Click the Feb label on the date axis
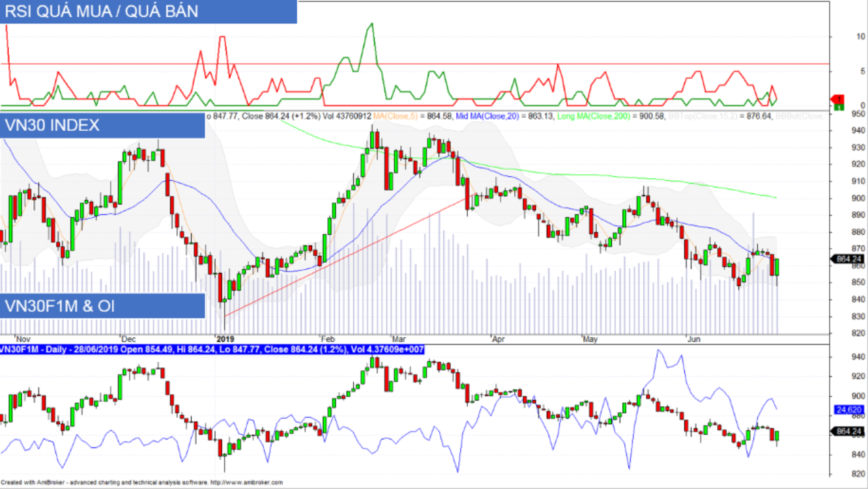Image resolution: width=868 pixels, height=489 pixels. tap(327, 339)
